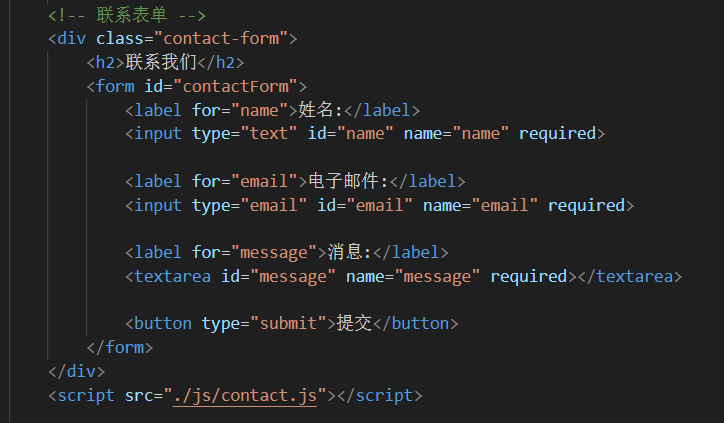
Task: Click the closing form tag
Action: (x=120, y=348)
